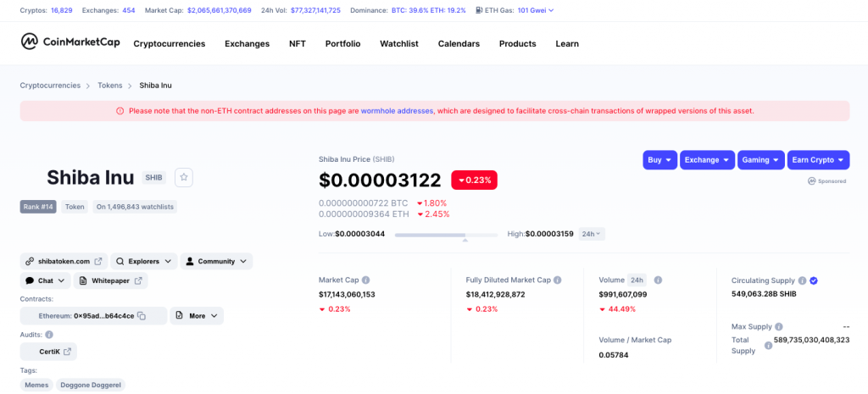The height and width of the screenshot is (394, 868).
Task: Click the CoinMarketCap logo
Action: 70,43
